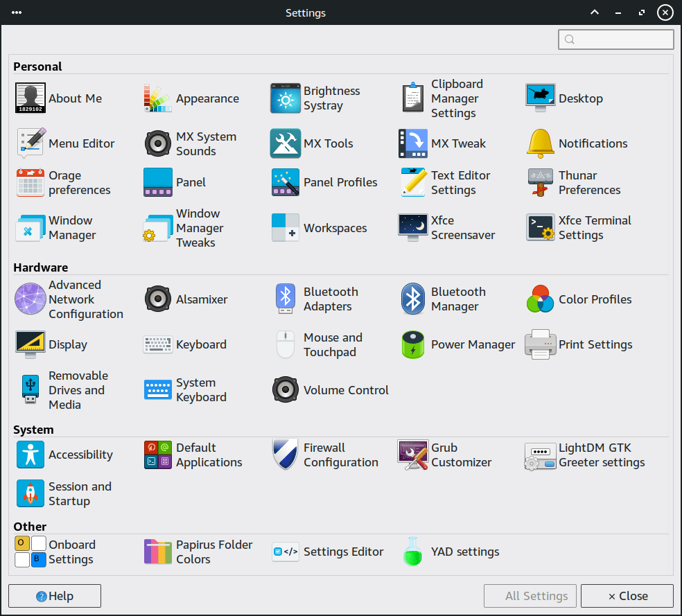
Task: Open Papirus Folder Colors
Action: click(x=157, y=552)
